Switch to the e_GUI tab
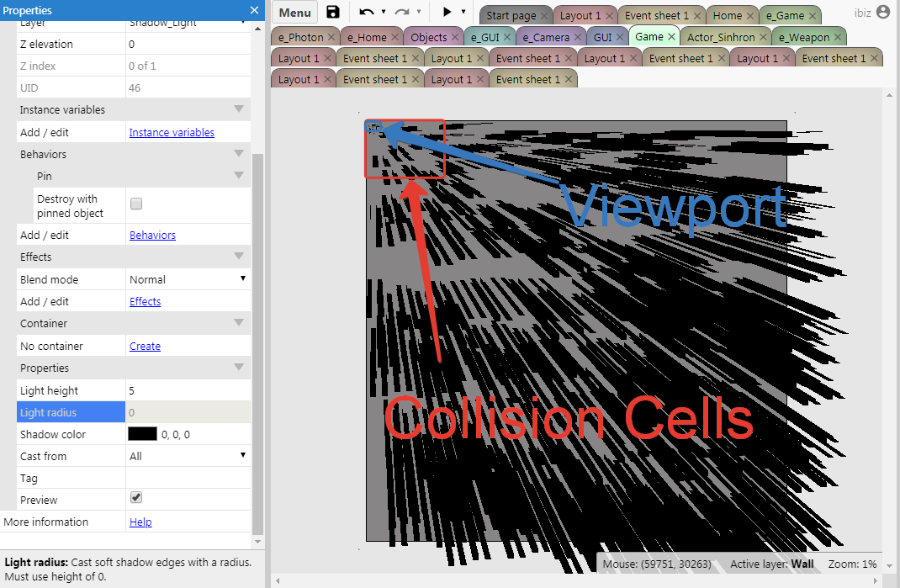 [485, 37]
